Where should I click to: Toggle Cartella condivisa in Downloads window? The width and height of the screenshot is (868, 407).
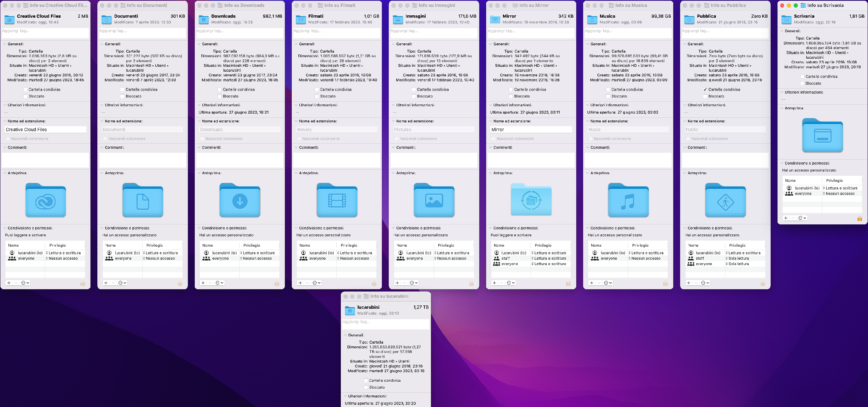[x=220, y=89]
